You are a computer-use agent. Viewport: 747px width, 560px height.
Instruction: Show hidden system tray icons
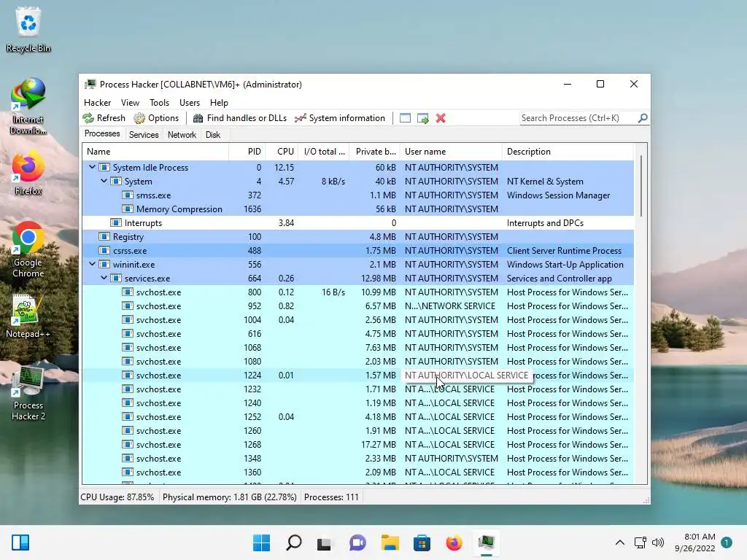point(619,542)
